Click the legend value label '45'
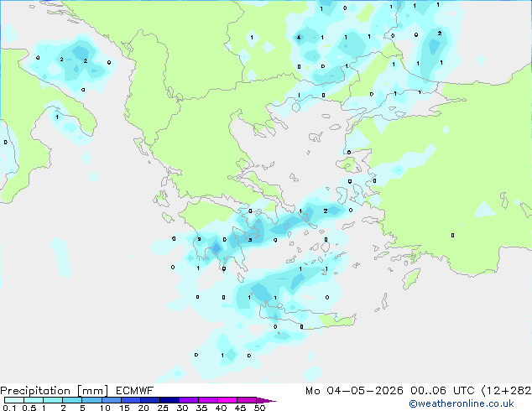This screenshot has height=411, width=532. click(241, 408)
